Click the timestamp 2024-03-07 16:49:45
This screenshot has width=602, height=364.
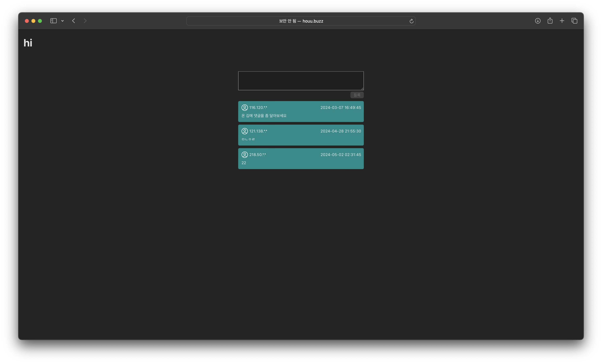coord(341,107)
